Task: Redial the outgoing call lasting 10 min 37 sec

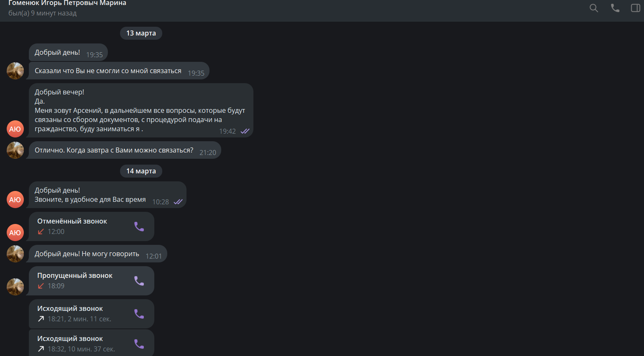Action: click(139, 344)
